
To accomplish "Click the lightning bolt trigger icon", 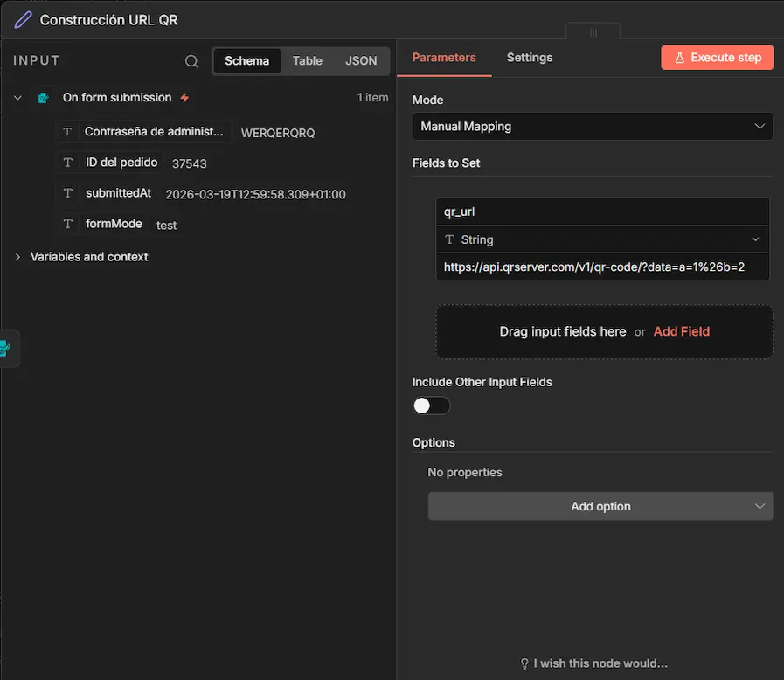I will click(x=184, y=98).
